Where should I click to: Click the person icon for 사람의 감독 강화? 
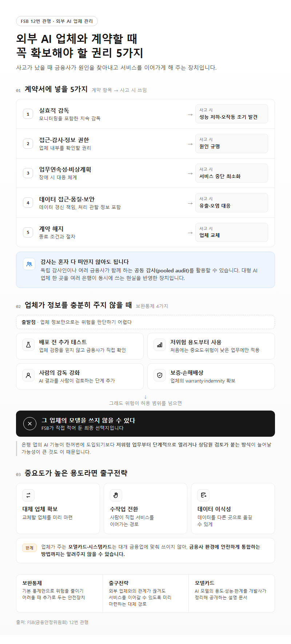click(28, 375)
